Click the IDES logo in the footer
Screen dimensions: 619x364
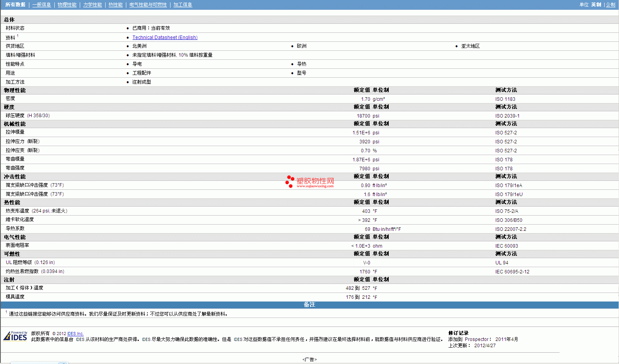click(15, 336)
